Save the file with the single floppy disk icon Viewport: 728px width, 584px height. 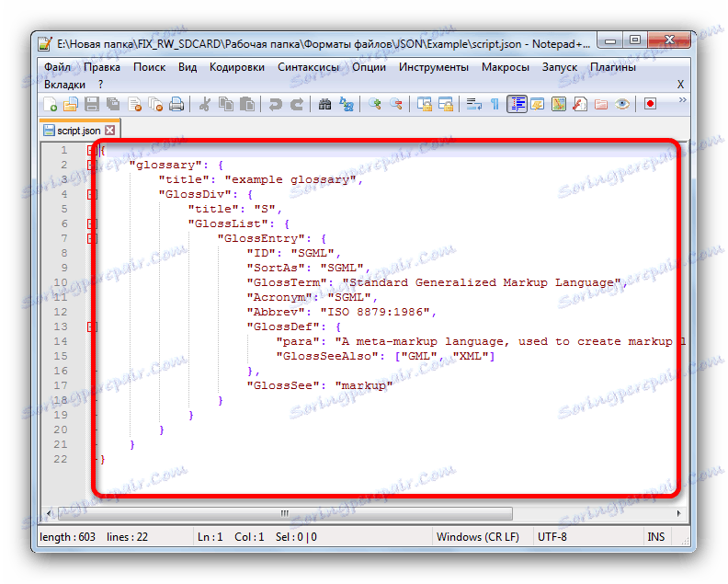point(92,104)
